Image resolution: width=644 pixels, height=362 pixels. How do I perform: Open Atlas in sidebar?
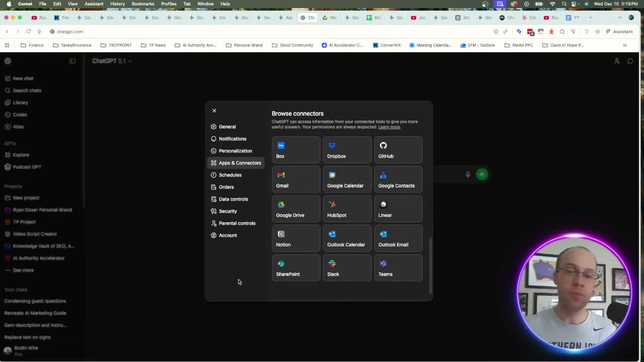15,127
